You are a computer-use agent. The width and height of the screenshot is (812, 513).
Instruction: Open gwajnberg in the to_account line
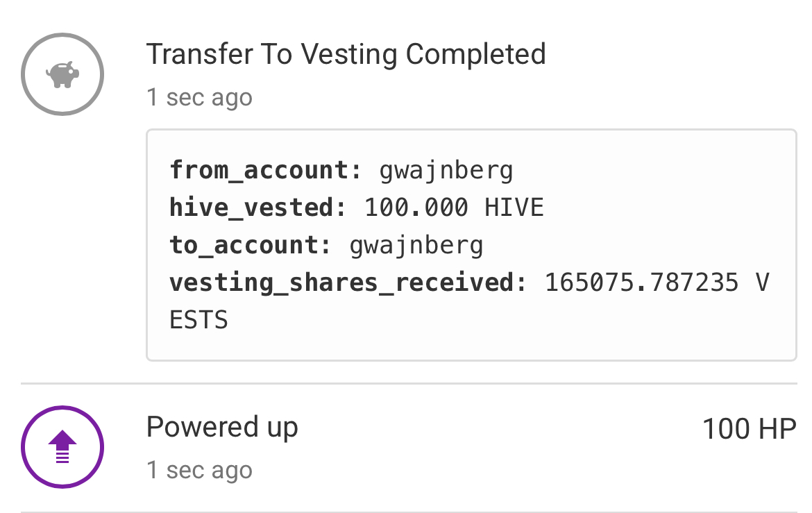click(416, 245)
